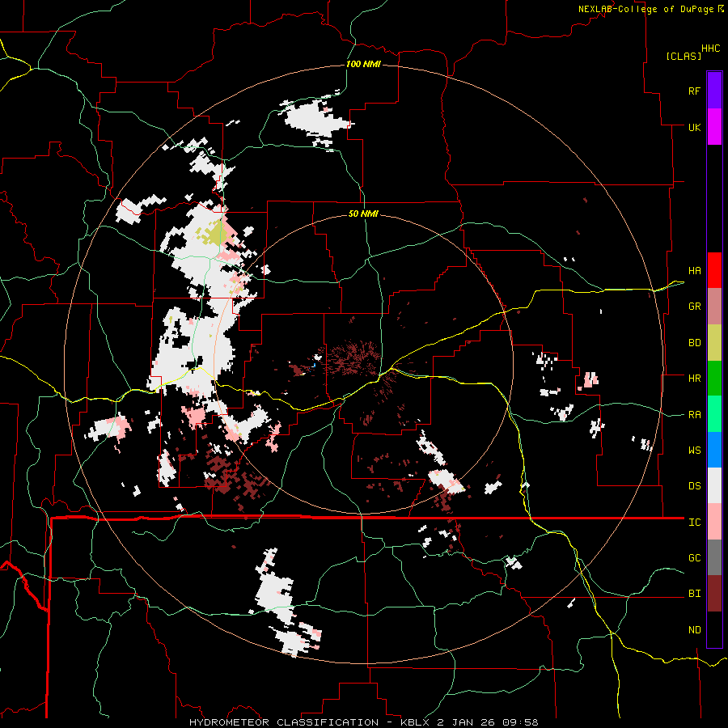Click the [CLAS] units label

pyautogui.click(x=684, y=56)
